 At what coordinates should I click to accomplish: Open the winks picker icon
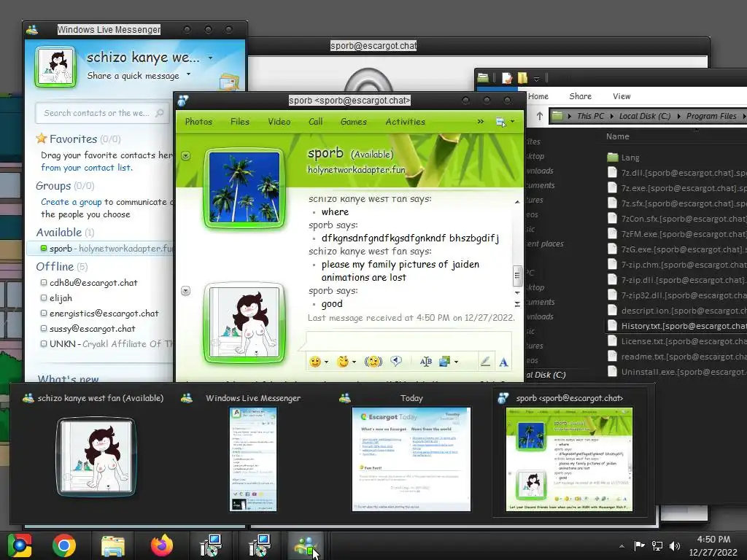click(x=343, y=362)
